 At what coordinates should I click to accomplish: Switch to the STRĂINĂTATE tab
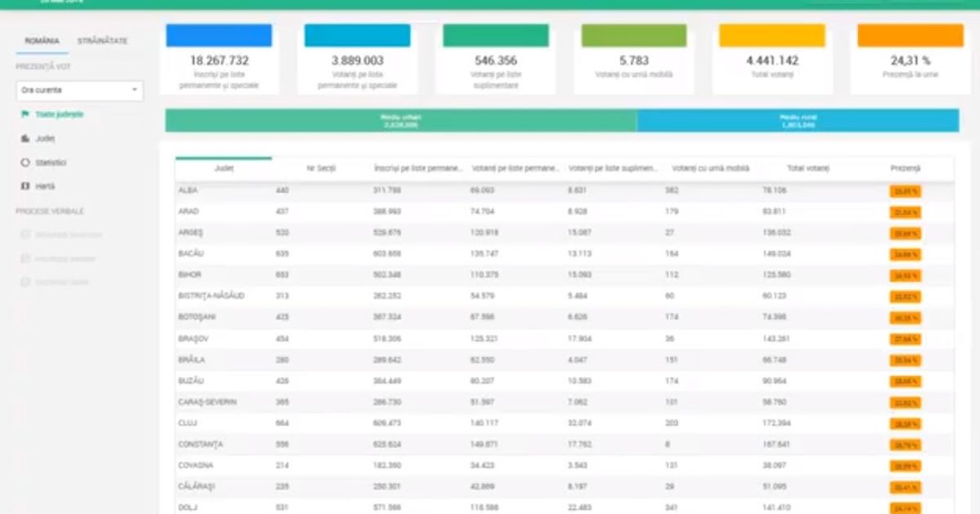(102, 41)
